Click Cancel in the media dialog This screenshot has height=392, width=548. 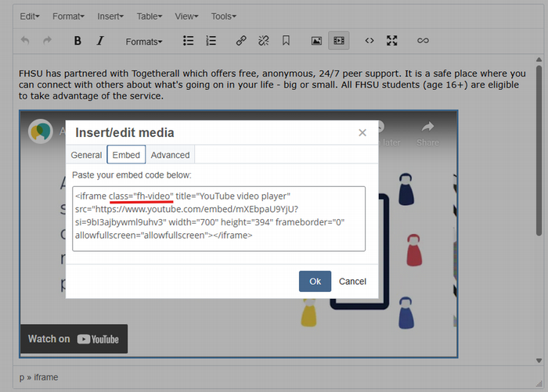tap(352, 282)
